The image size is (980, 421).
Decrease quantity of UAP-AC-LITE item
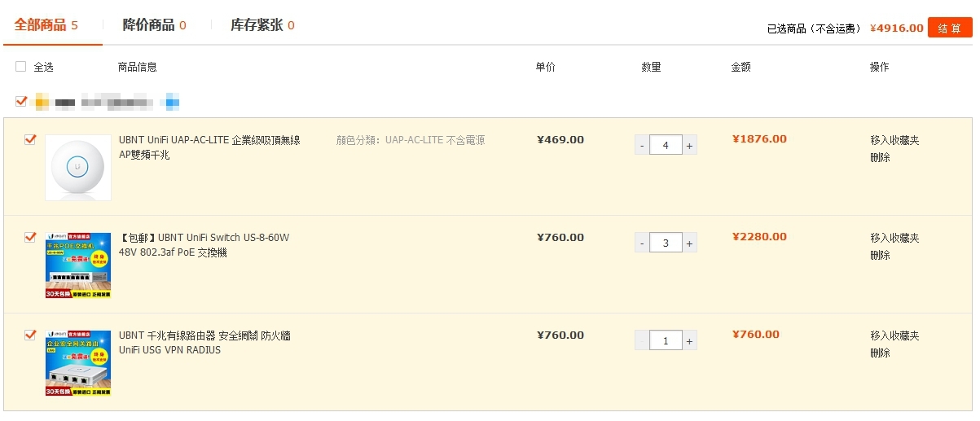[642, 145]
